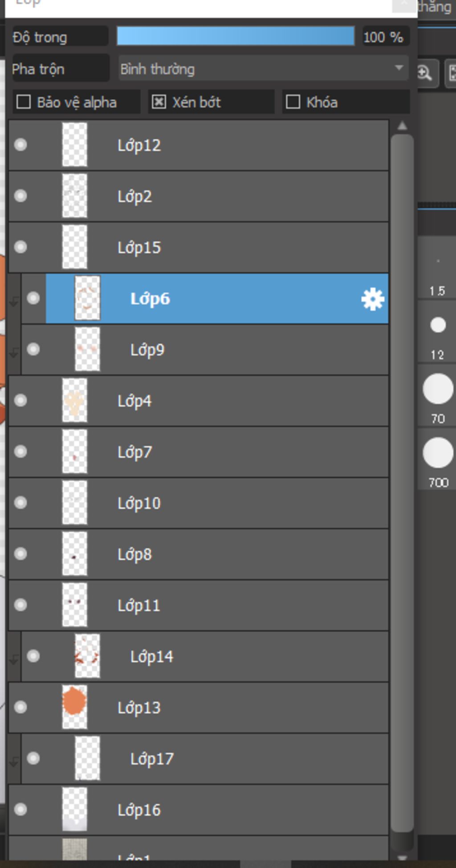Enable the Khóa checkbox
This screenshot has width=456, height=868.
293,102
